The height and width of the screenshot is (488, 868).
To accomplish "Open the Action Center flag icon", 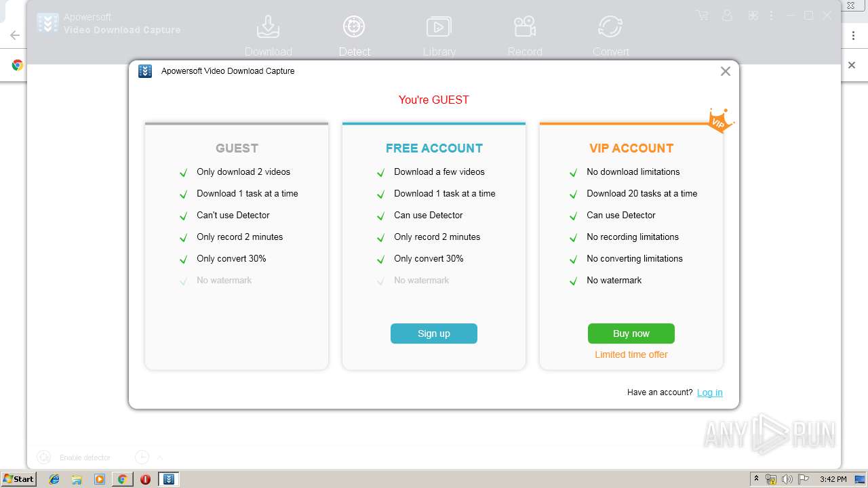I will pyautogui.click(x=804, y=479).
